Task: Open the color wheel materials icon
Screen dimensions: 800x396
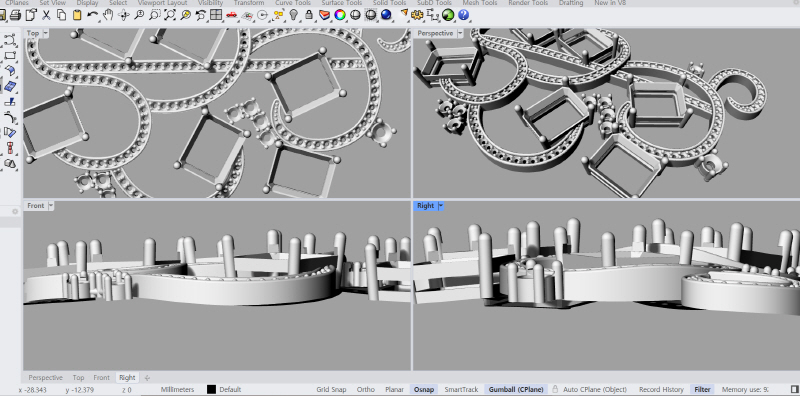Action: [340, 15]
